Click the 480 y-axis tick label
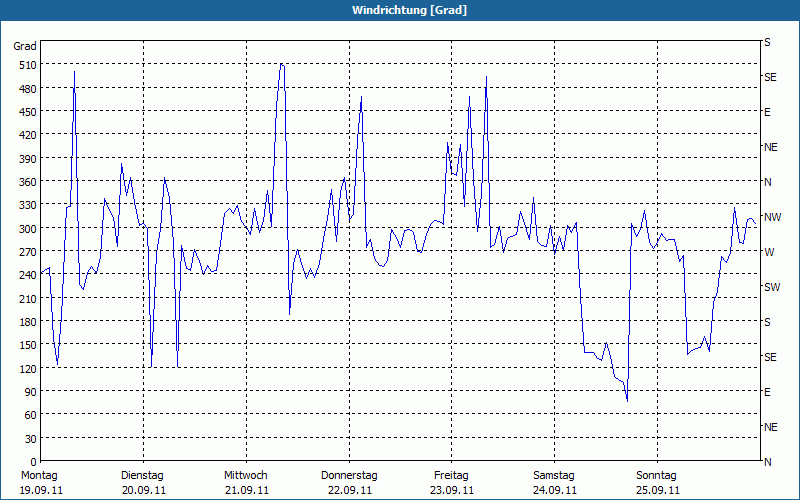800x500 pixels. pyautogui.click(x=28, y=89)
